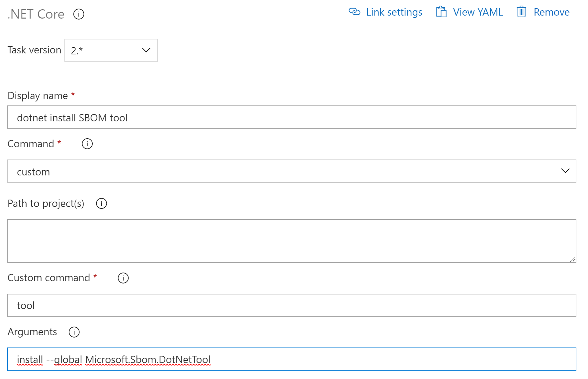Show info tooltip for Arguments field

click(74, 332)
